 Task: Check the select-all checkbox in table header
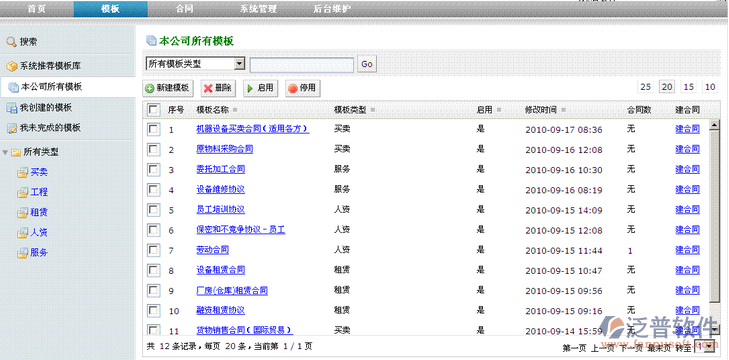click(153, 110)
